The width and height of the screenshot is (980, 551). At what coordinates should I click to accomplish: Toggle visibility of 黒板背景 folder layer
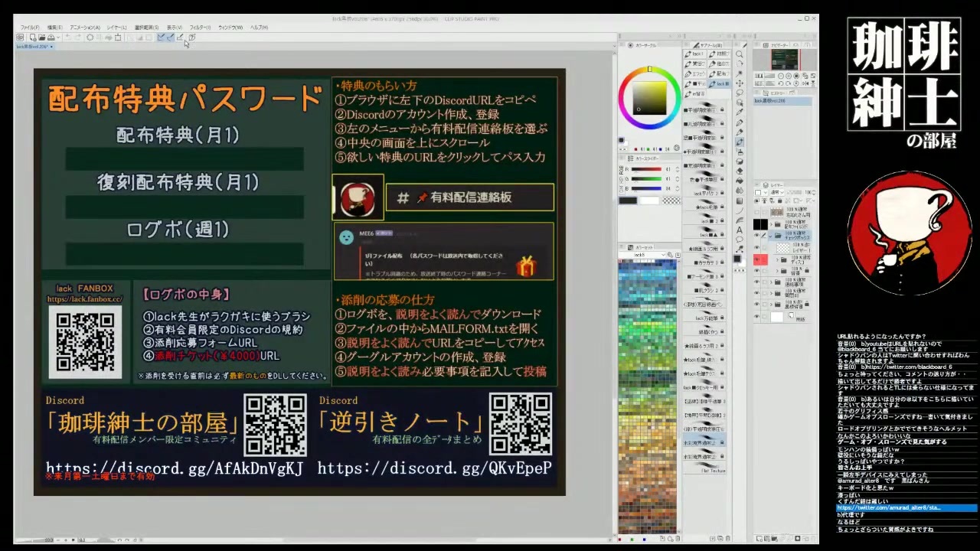756,304
